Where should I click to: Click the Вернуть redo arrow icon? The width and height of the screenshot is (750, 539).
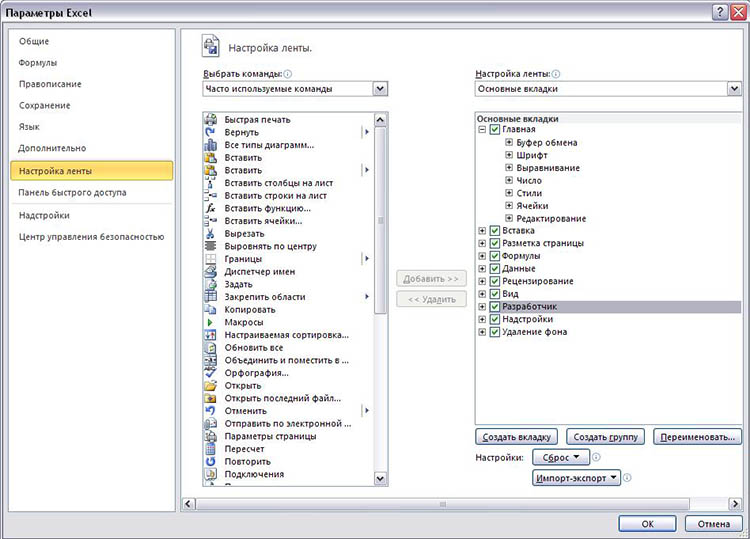(x=210, y=132)
